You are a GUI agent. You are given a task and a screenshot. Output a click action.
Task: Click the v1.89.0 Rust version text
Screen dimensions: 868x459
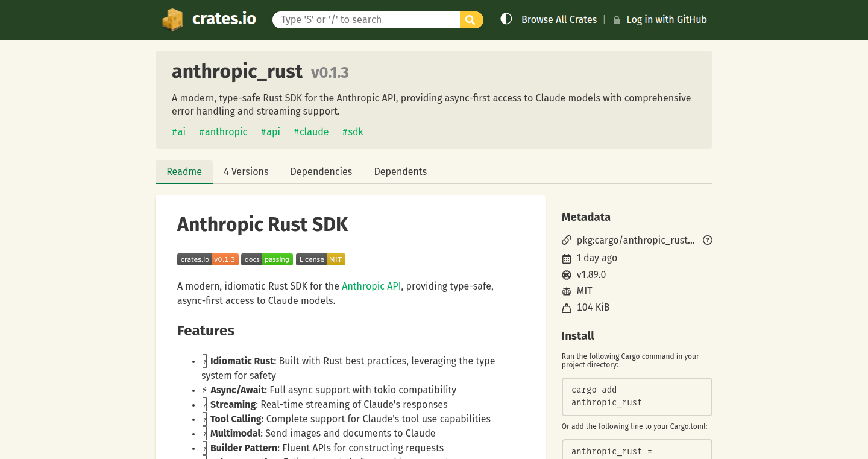coord(591,274)
